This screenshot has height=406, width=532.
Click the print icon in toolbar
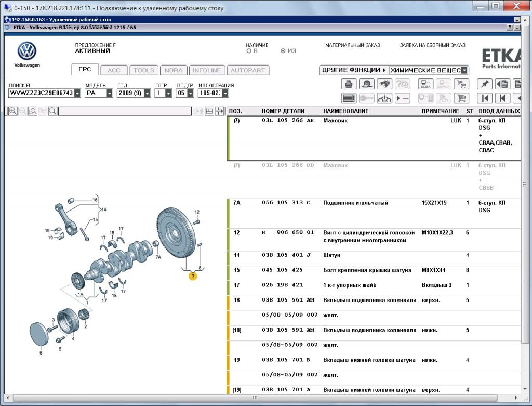349,84
